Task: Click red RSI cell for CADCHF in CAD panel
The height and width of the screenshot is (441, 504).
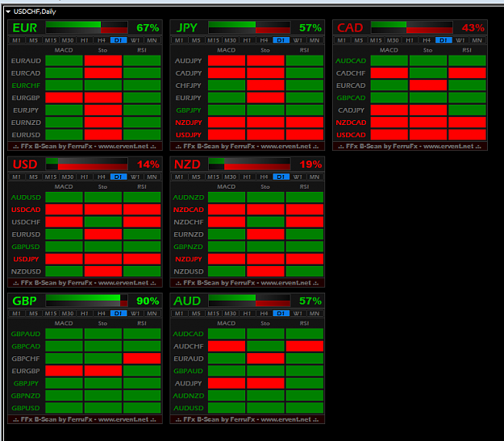Action: [467, 73]
